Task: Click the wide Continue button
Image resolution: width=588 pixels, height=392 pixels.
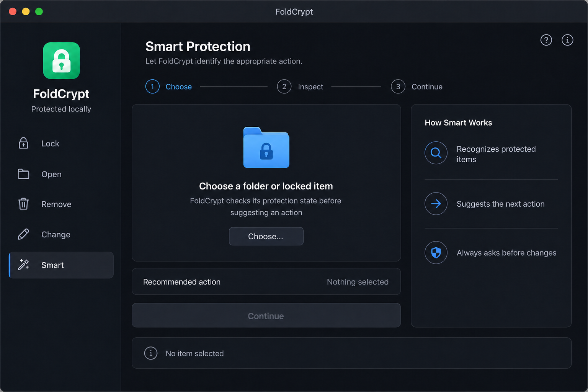Action: click(x=266, y=315)
